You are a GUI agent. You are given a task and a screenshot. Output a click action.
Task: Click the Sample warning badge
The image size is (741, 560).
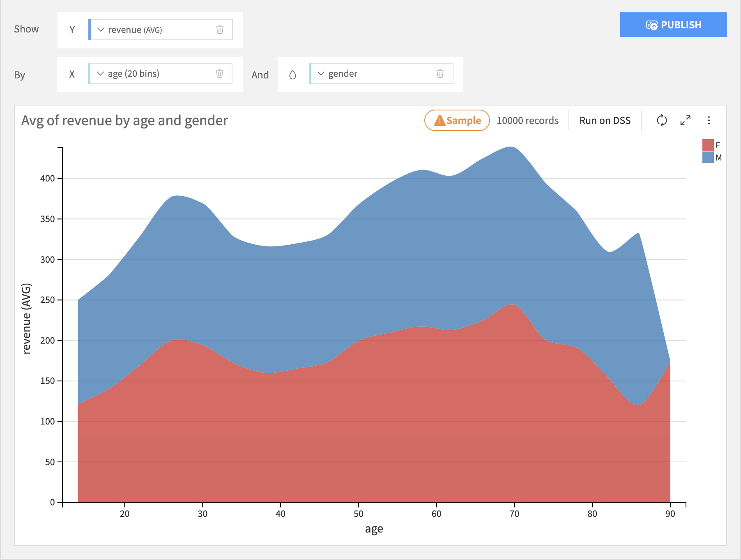(457, 120)
